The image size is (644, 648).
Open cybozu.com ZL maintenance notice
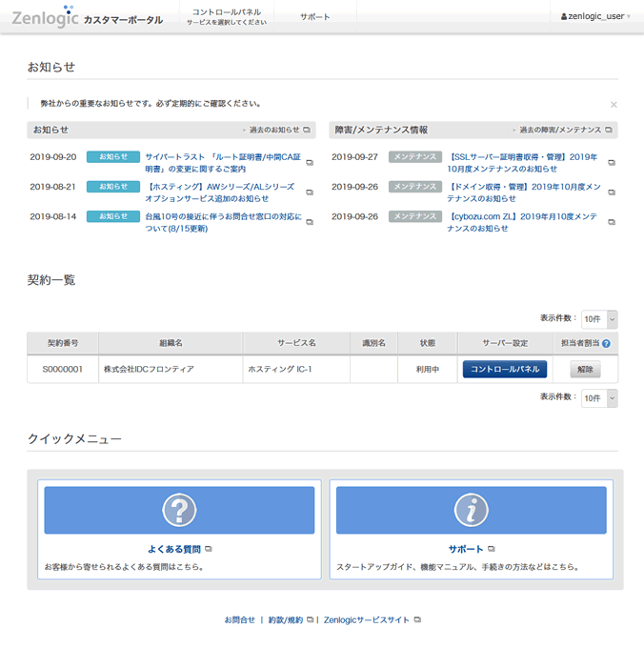[522, 222]
